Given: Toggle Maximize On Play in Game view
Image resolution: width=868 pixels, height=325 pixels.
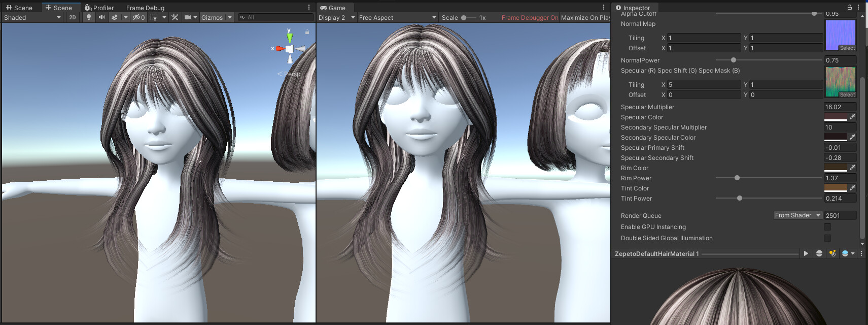Looking at the screenshot, I should [x=585, y=17].
